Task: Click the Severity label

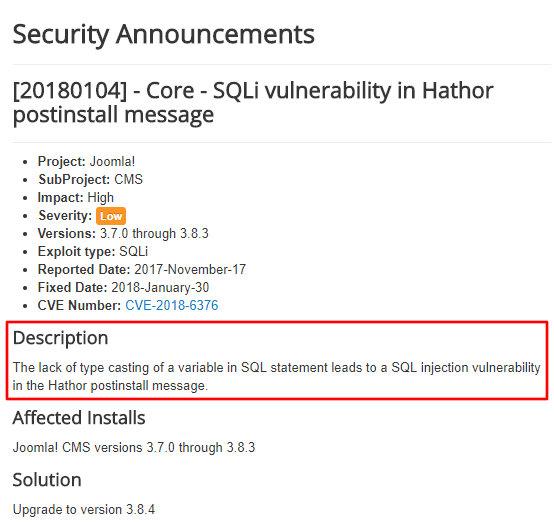Action: pyautogui.click(x=65, y=216)
